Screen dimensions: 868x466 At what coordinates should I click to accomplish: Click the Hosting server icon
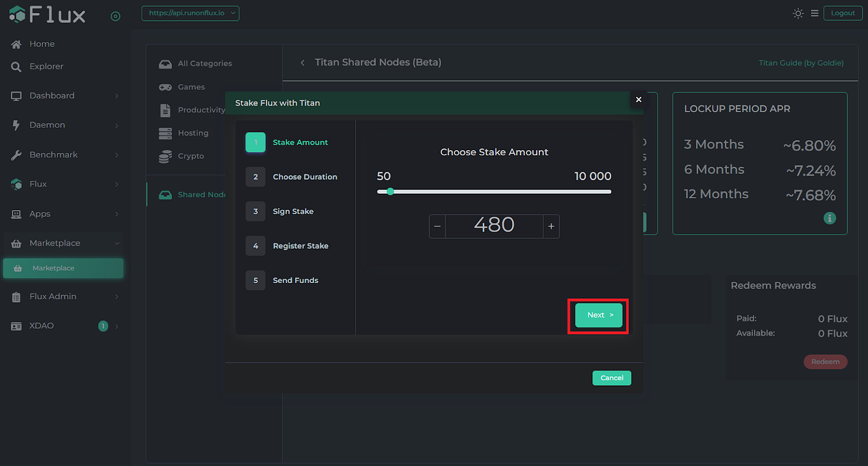click(165, 133)
